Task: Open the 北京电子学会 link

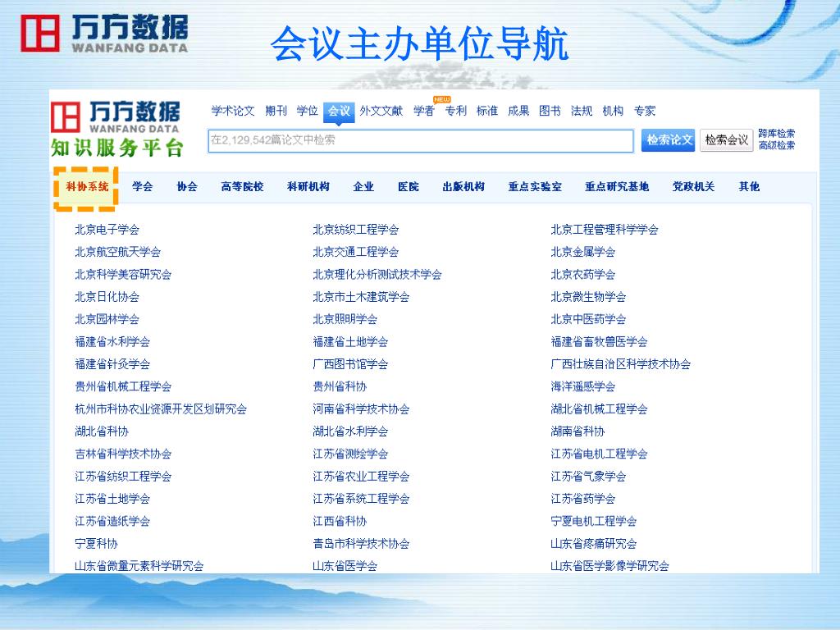Action: [107, 230]
